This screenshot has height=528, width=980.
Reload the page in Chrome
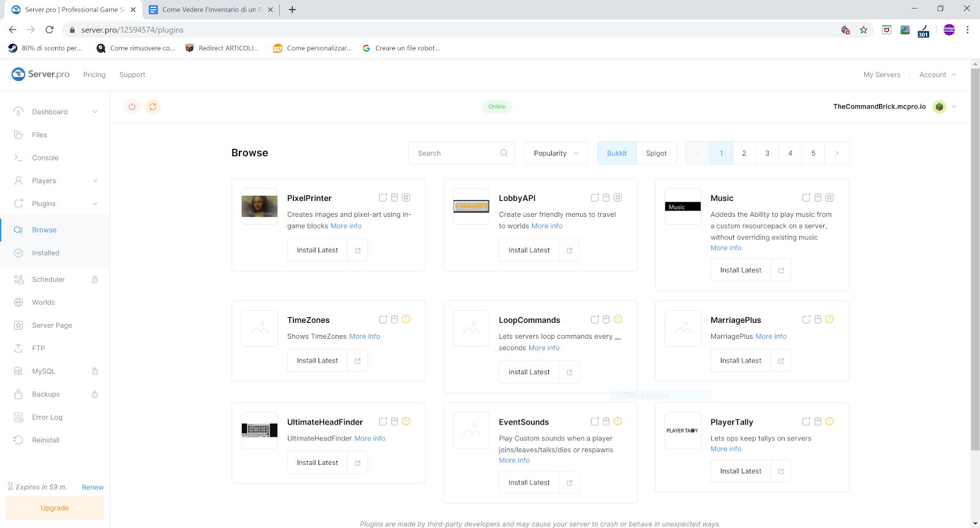click(x=50, y=29)
